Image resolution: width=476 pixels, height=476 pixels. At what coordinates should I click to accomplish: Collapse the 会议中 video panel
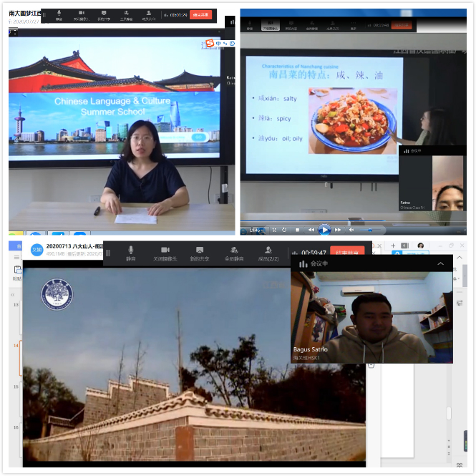pyautogui.click(x=440, y=263)
